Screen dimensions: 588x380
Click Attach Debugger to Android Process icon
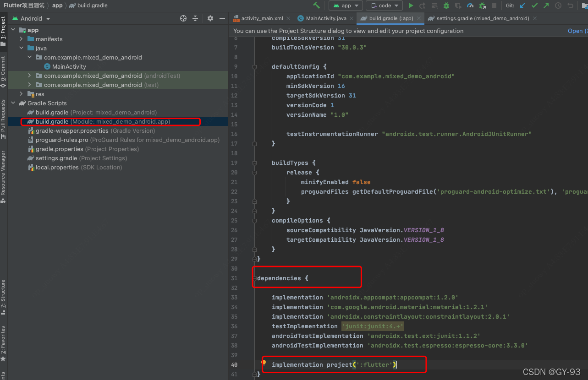(x=482, y=5)
